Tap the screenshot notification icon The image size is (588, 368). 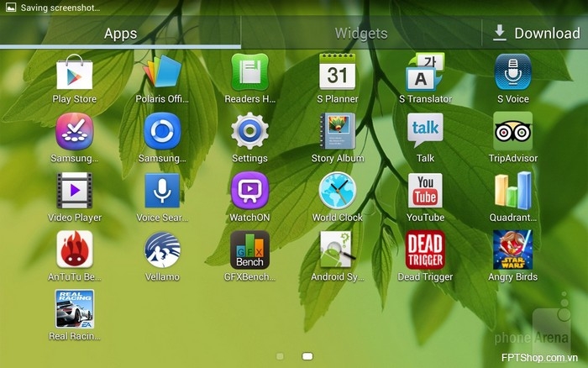point(10,7)
